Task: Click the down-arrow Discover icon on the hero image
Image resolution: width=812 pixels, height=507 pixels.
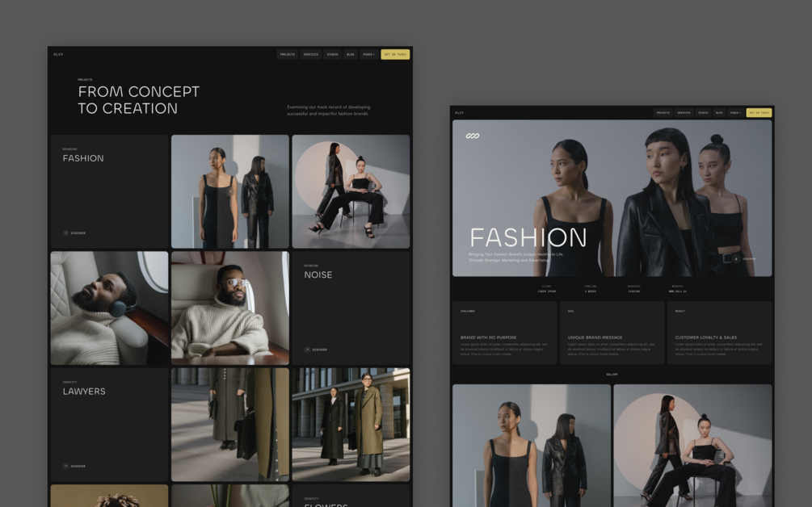Action: pyautogui.click(x=736, y=258)
